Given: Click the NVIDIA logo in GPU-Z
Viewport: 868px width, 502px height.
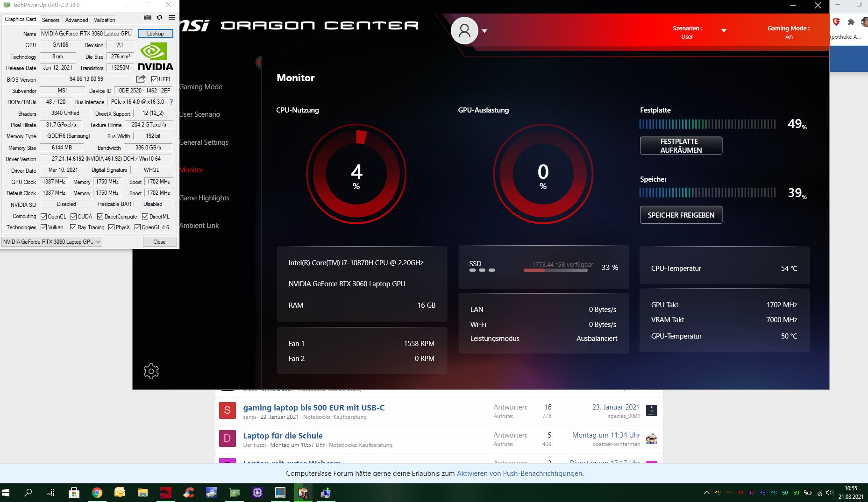Looking at the screenshot, I should click(155, 57).
